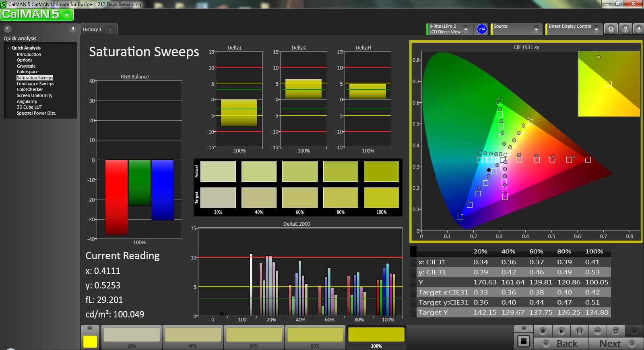Click the refresh arrows icon
The image size is (644, 350).
point(615,331)
